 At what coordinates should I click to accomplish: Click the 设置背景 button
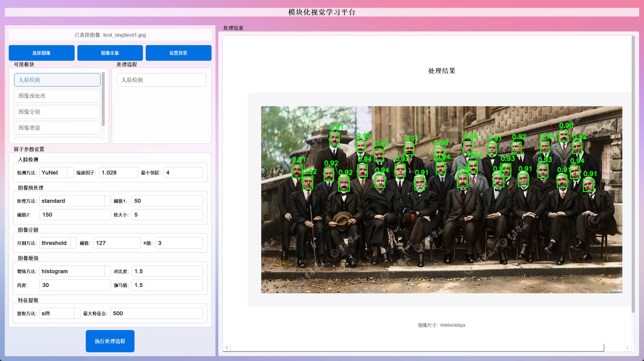(178, 53)
